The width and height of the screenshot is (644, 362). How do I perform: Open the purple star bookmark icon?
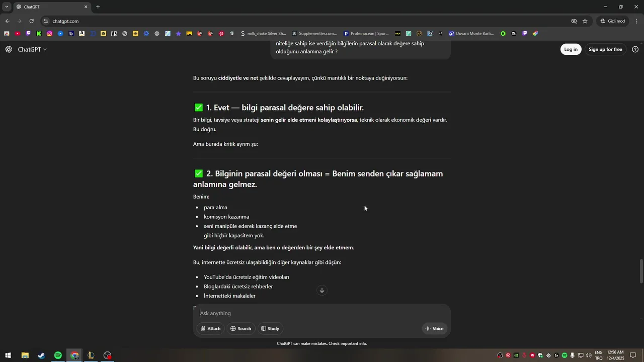click(178, 34)
